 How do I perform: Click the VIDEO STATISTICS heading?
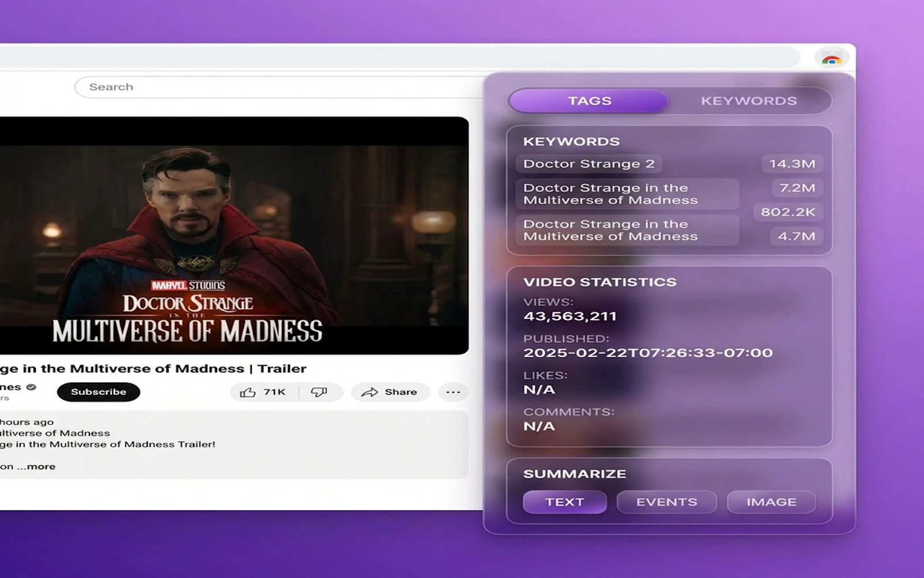(599, 282)
